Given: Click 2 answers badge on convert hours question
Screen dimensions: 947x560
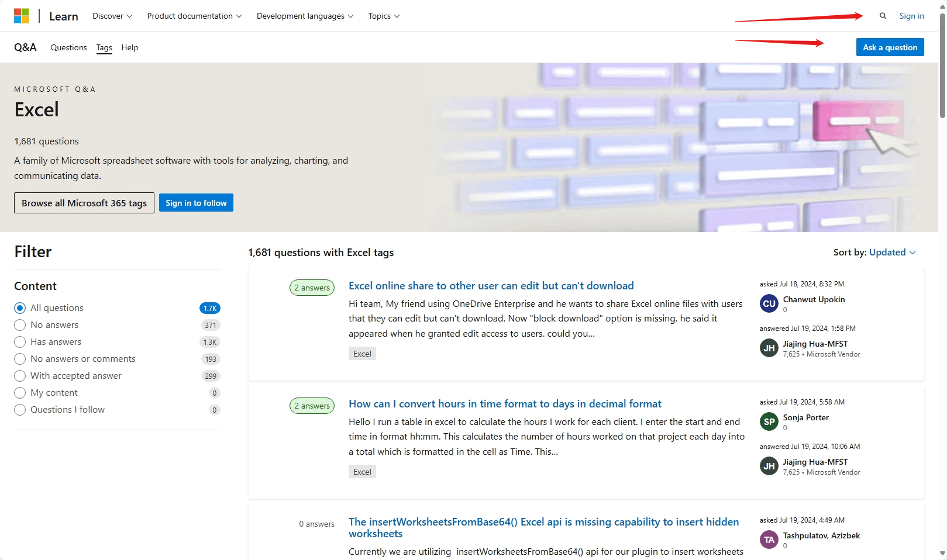Looking at the screenshot, I should pos(312,406).
